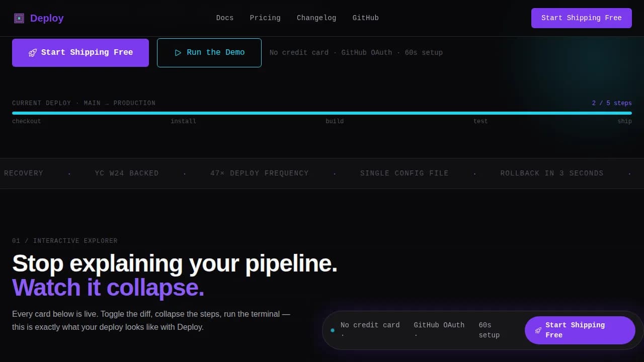Click the ship step label
Screen dimensions: 644x362
624,121
